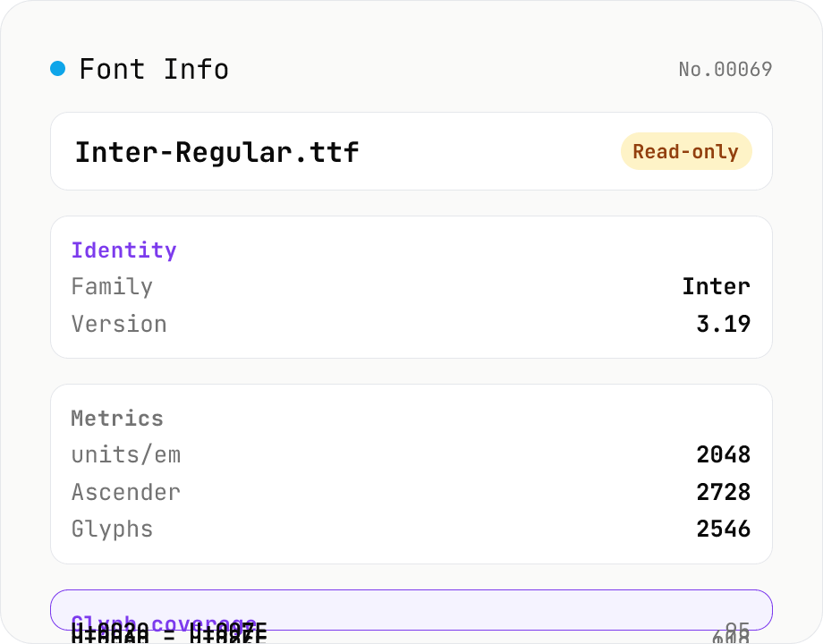
Task: Click the Version label
Action: point(119,324)
